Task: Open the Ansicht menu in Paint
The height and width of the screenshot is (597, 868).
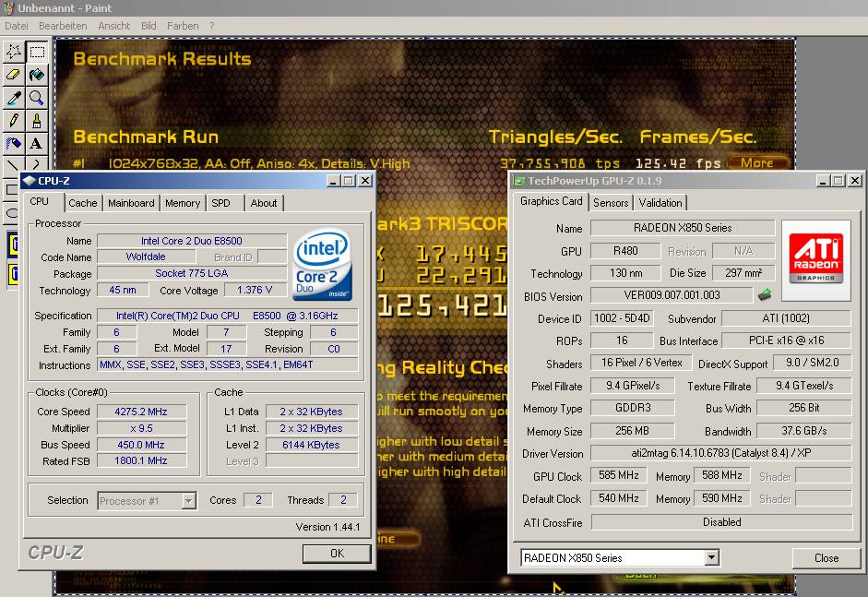Action: tap(114, 26)
